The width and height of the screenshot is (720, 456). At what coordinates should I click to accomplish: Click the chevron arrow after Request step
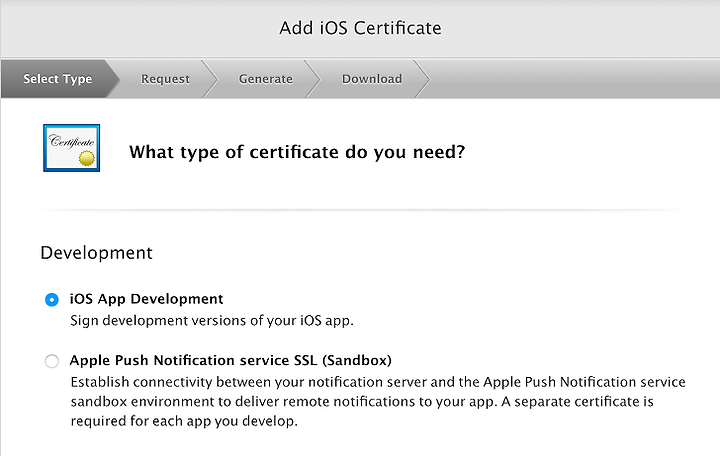coord(209,79)
